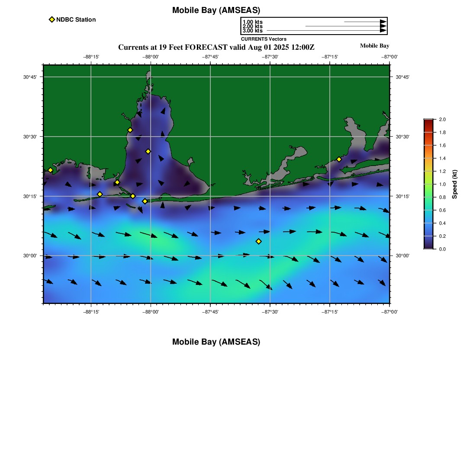Screen dimensions: 476x454
Task: Click the -88°00' longitude label on top axis
Action: 151,57
